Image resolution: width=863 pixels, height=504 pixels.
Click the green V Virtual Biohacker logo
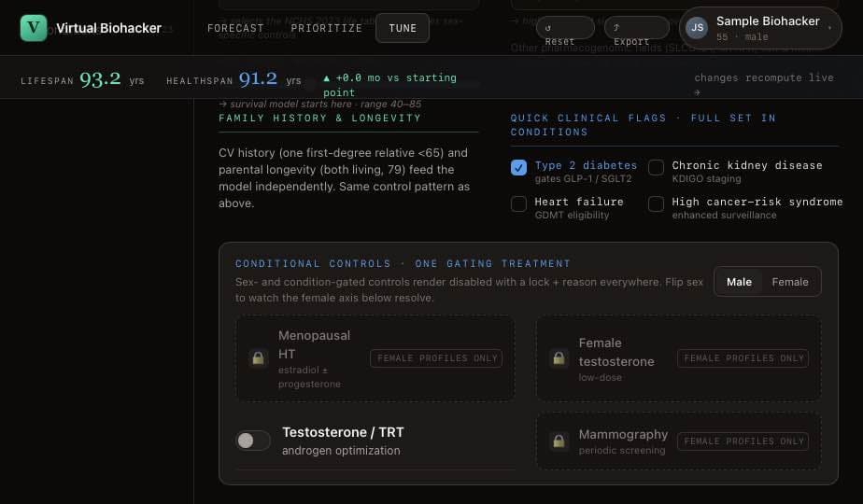point(34,28)
